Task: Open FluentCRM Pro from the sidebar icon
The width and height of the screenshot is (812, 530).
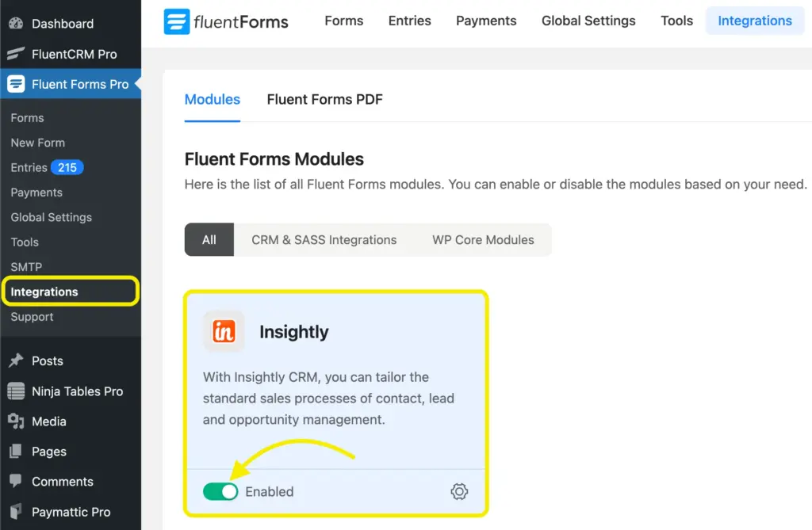Action: click(14, 54)
